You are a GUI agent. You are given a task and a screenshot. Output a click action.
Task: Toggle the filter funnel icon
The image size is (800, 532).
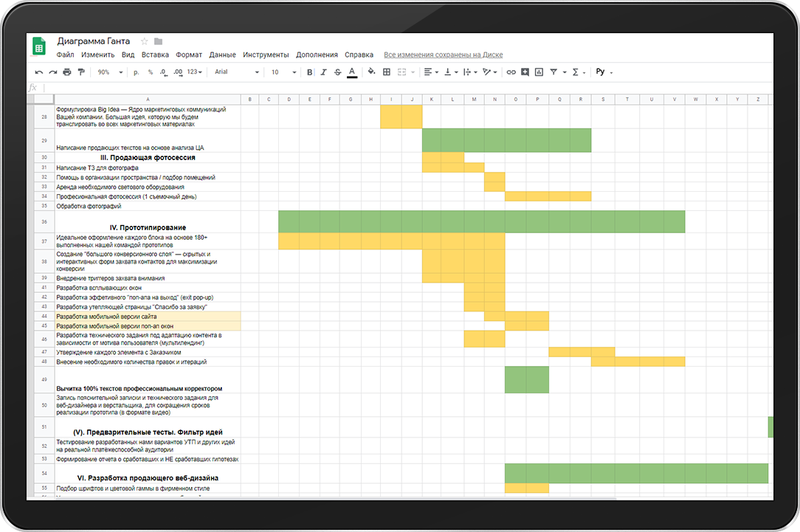pyautogui.click(x=554, y=72)
